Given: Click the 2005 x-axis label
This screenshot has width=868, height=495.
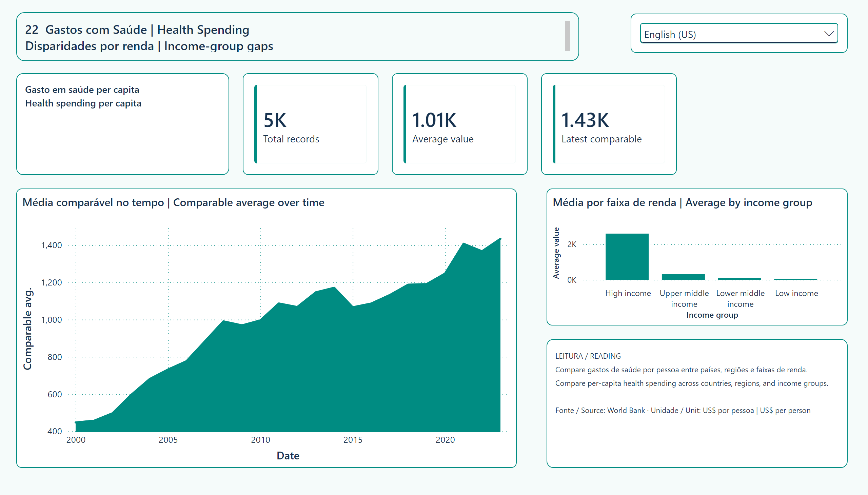Looking at the screenshot, I should [168, 440].
